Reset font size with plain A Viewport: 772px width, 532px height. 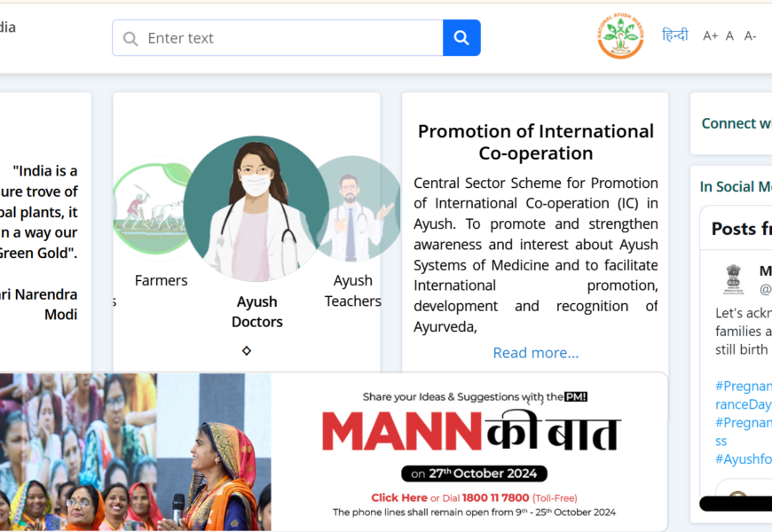click(729, 36)
